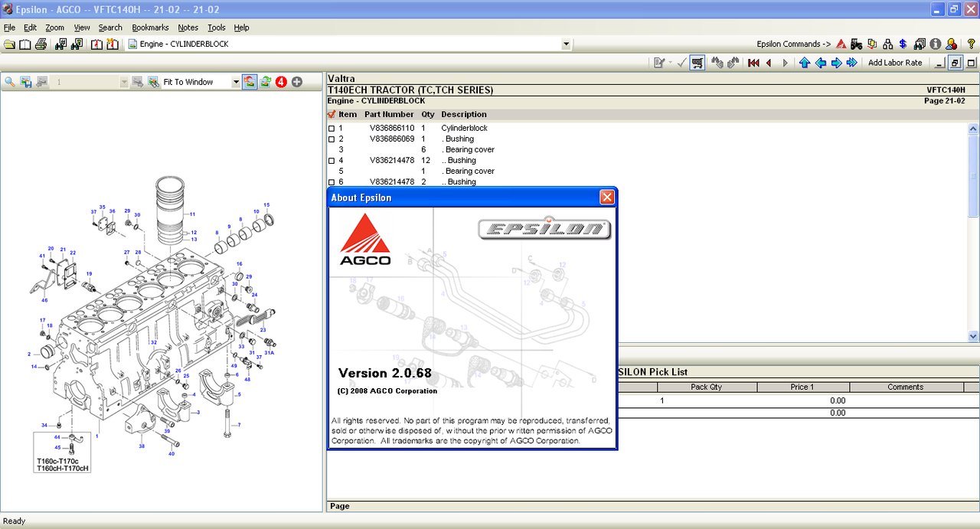The height and width of the screenshot is (529, 980).
Task: Click the maximize panel button beside Add Labor Rate
Action: [x=972, y=63]
